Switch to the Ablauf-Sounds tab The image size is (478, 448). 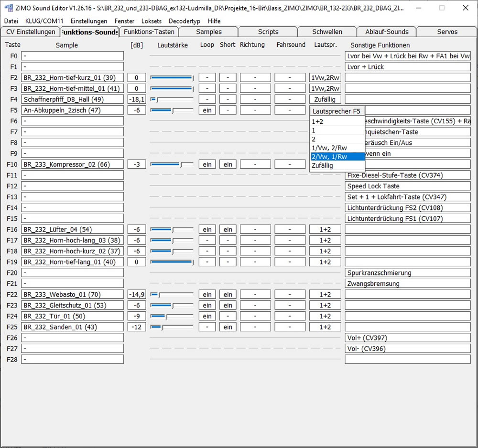(387, 32)
